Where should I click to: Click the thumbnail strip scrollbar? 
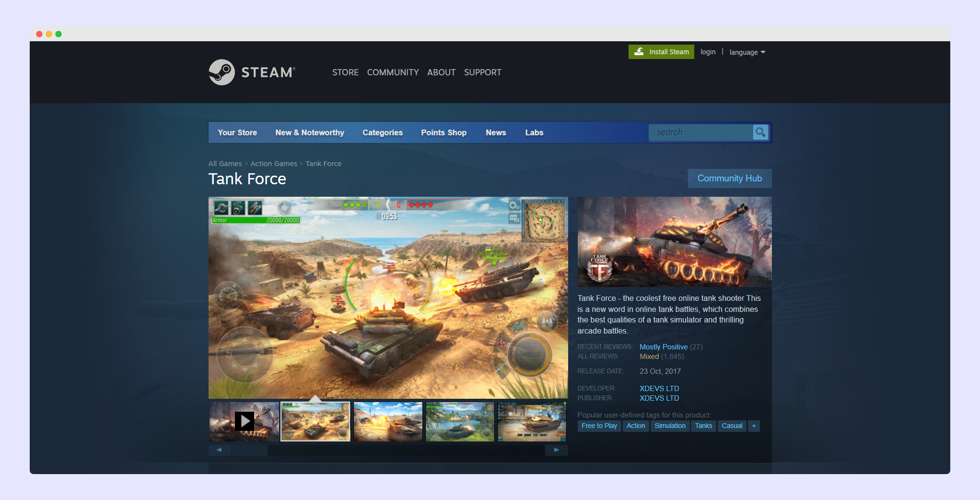coord(250,450)
